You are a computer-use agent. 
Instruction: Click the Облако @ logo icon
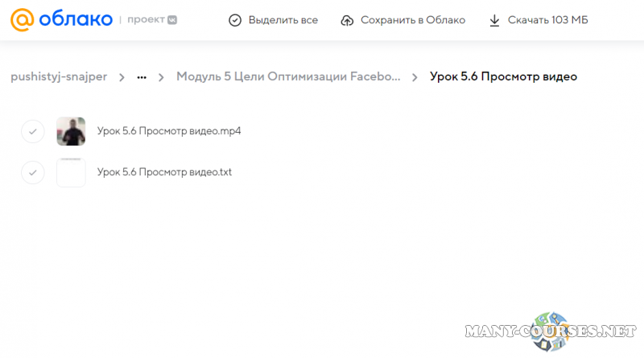pos(22,20)
